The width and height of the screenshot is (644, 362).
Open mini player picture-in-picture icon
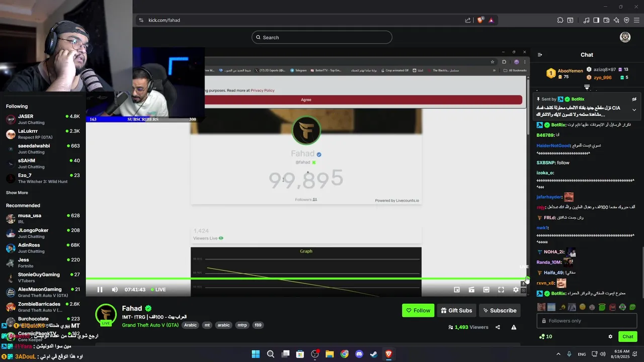pyautogui.click(x=457, y=290)
